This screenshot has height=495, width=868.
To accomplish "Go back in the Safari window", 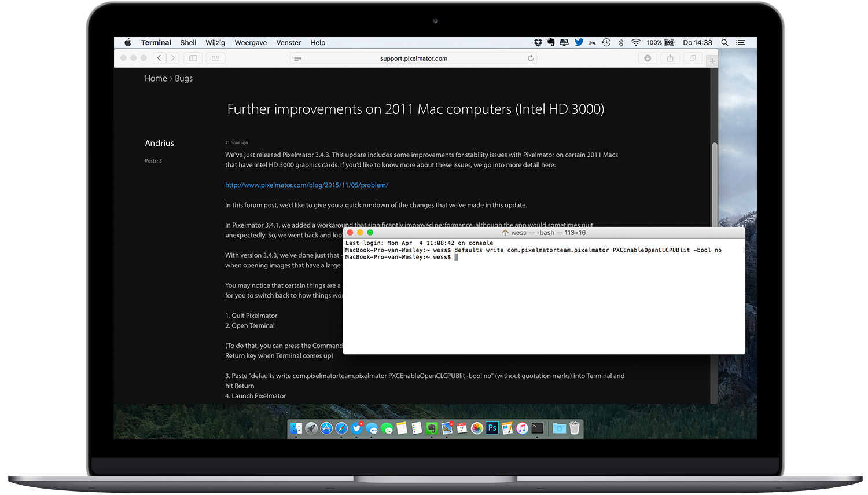I will coord(159,58).
